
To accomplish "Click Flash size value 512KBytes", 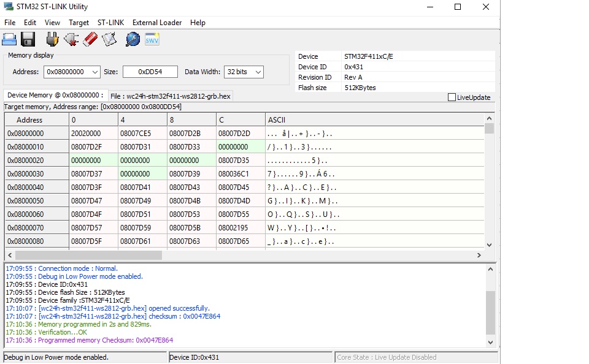I will pyautogui.click(x=360, y=88).
